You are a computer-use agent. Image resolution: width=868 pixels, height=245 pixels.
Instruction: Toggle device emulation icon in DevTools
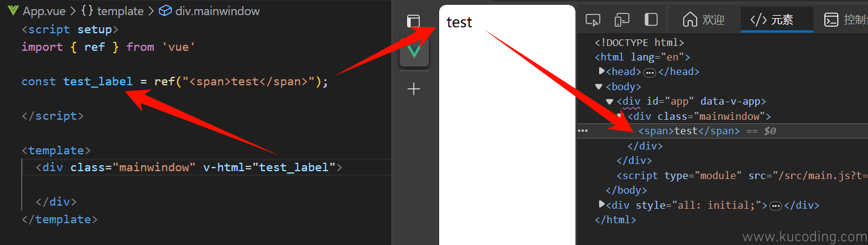622,20
